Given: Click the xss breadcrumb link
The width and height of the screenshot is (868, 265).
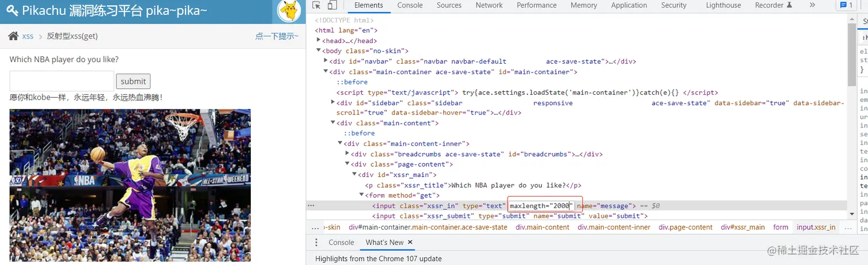Looking at the screenshot, I should click(28, 36).
